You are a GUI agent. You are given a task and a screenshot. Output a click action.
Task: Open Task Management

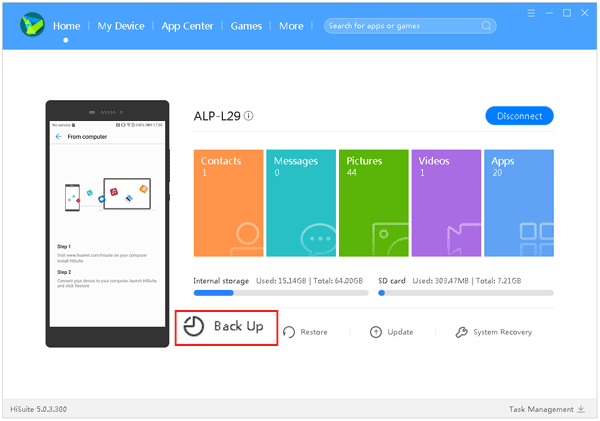[x=541, y=409]
